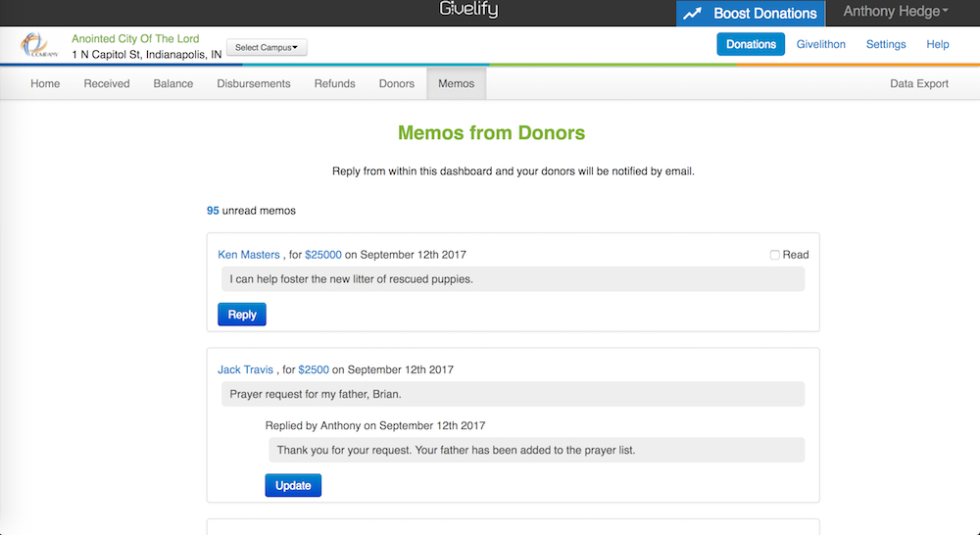Mark Ken Masters memo as Read
The height and width of the screenshot is (535, 980).
(774, 255)
